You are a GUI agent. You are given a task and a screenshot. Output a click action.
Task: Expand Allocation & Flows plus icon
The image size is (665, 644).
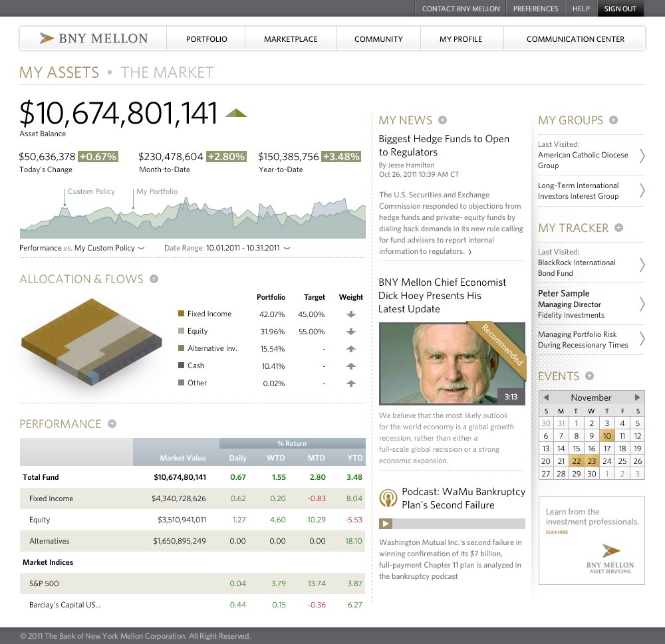(154, 278)
